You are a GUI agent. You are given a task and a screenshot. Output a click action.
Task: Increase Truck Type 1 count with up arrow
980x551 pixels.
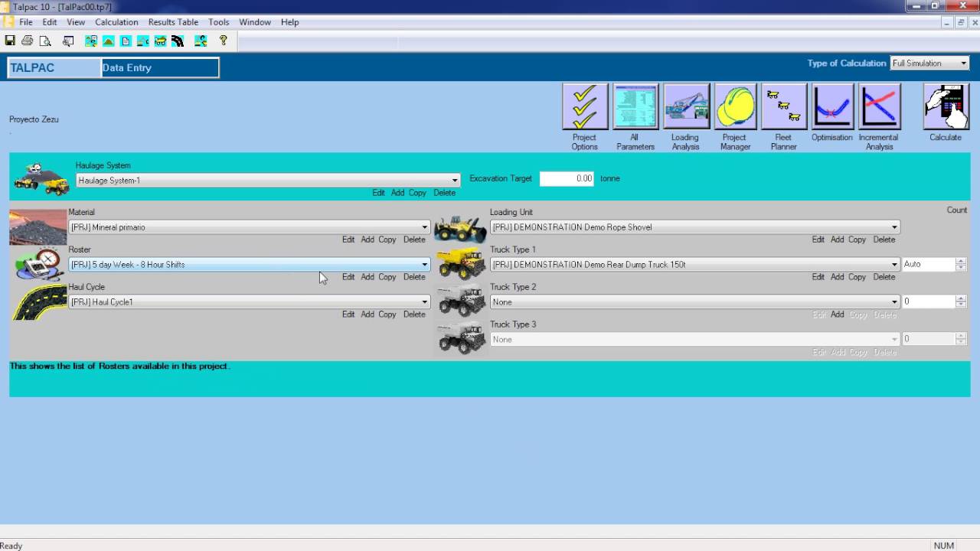coord(961,261)
